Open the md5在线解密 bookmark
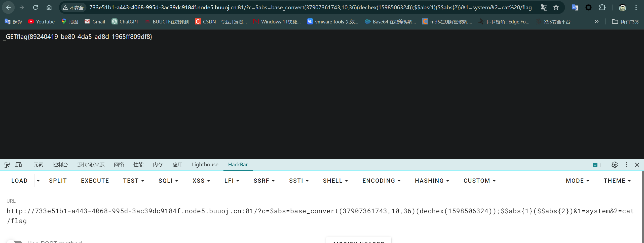This screenshot has height=243, width=644. click(x=447, y=22)
